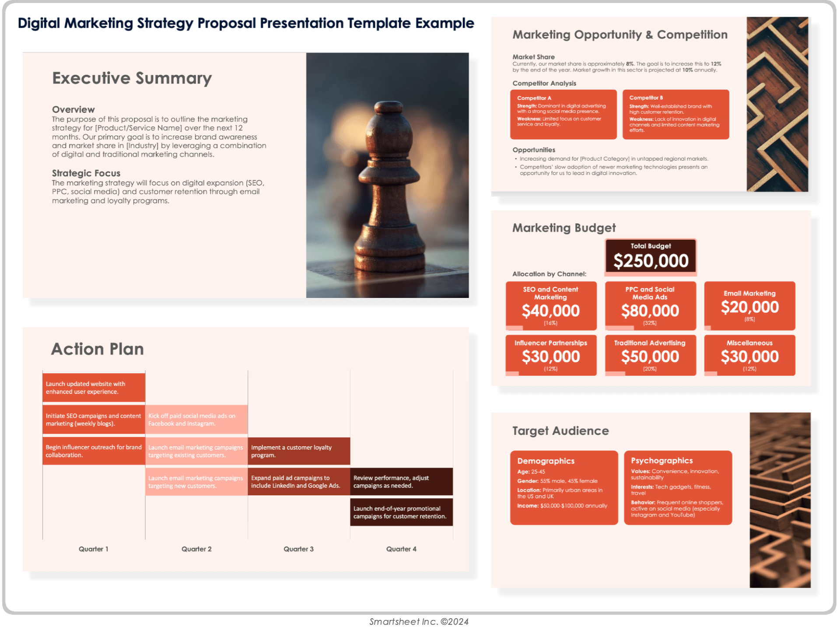Click the Quarter 4 axis label

[x=402, y=549]
